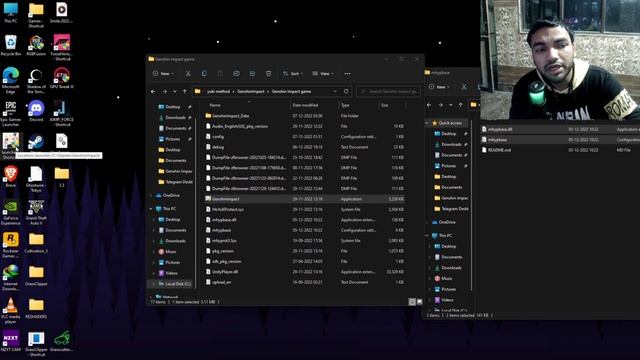The width and height of the screenshot is (640, 360).
Task: Open the Steam desktop icon
Action: click(36, 142)
